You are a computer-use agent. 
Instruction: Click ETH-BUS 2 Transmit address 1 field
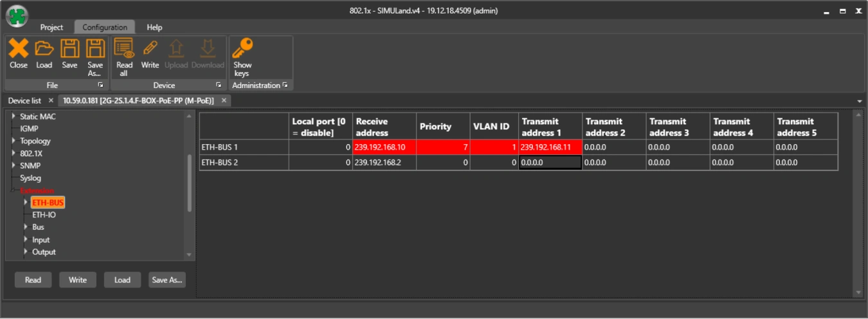coord(550,163)
